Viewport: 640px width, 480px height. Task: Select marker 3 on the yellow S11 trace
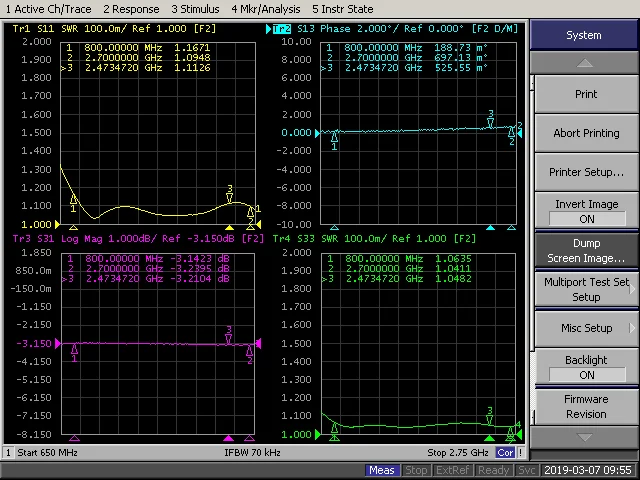pyautogui.click(x=230, y=194)
